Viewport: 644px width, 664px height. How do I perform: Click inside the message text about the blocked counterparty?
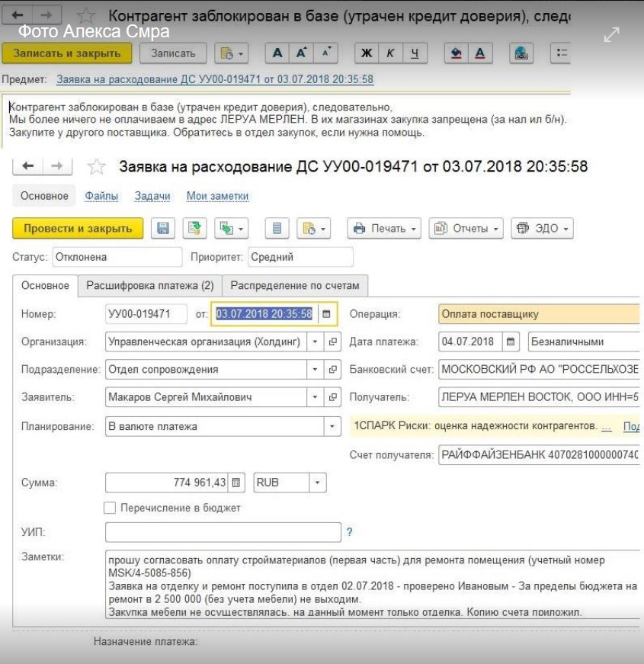[x=288, y=120]
